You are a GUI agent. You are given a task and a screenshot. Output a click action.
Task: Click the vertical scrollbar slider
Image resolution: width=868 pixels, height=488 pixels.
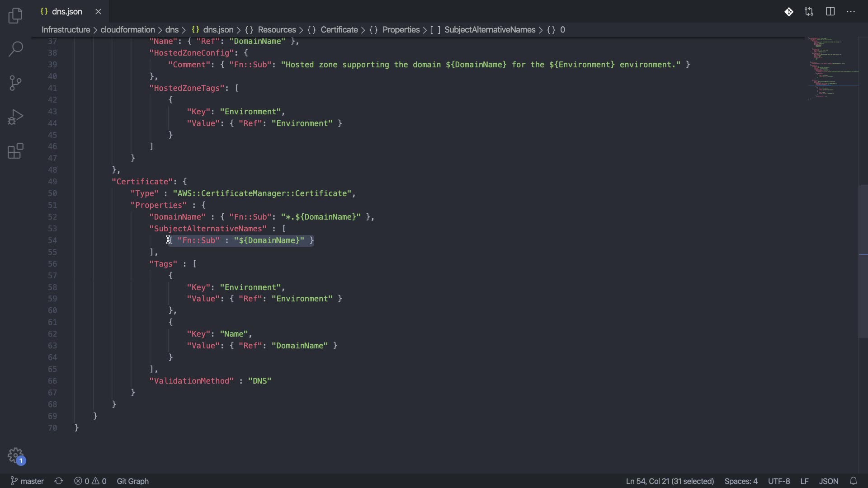tap(863, 261)
